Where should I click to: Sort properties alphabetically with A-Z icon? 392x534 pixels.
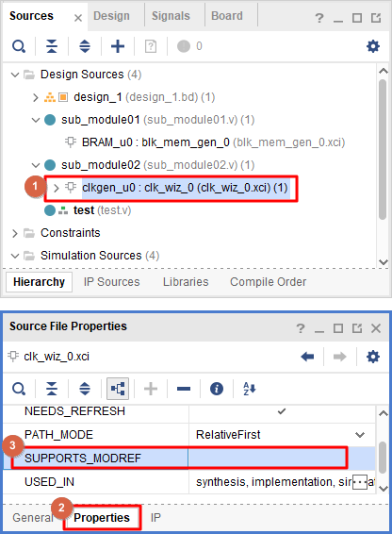click(x=250, y=389)
